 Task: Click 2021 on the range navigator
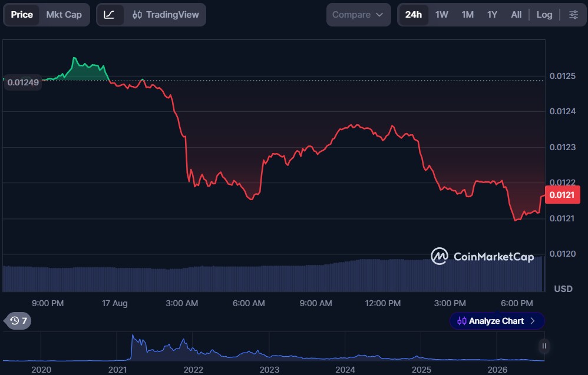pos(117,370)
